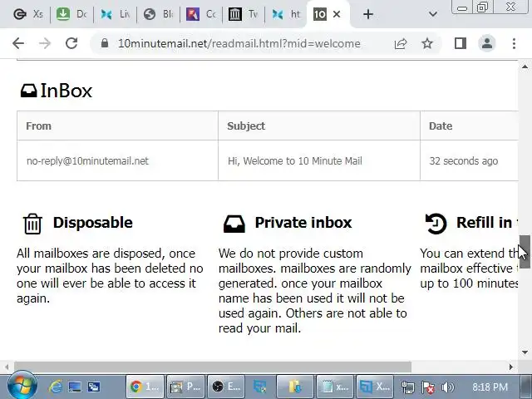The image size is (532, 399).
Task: Open the Bl tab with the globe icon
Action: pos(158,14)
